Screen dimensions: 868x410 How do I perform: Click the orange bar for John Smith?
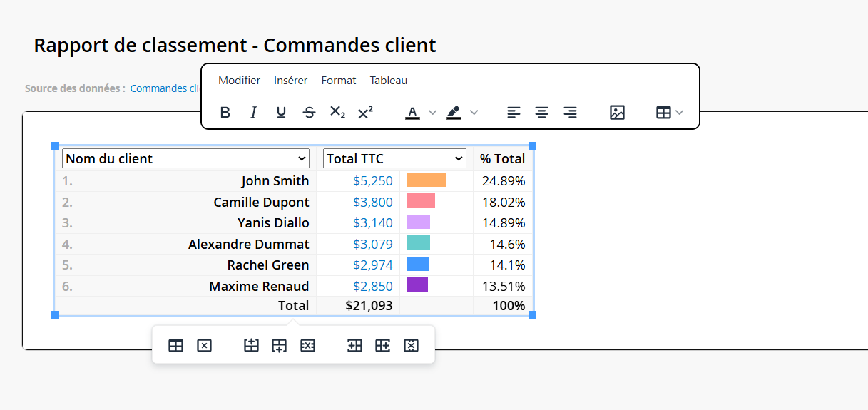[427, 180]
